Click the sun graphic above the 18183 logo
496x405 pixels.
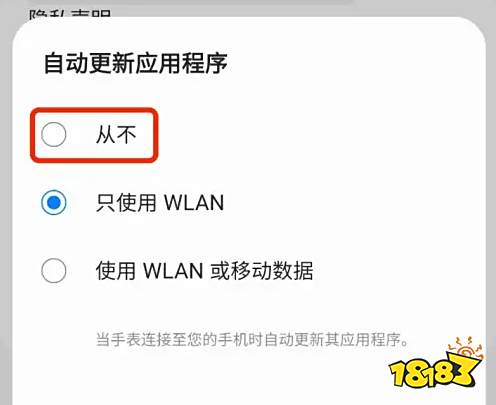point(466,348)
